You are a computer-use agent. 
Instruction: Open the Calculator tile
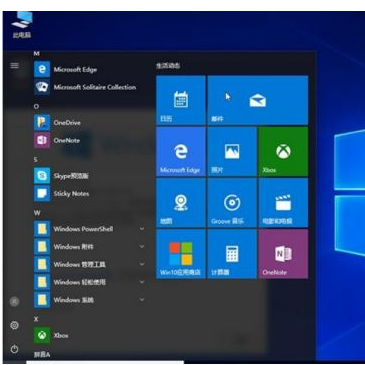pyautogui.click(x=232, y=254)
